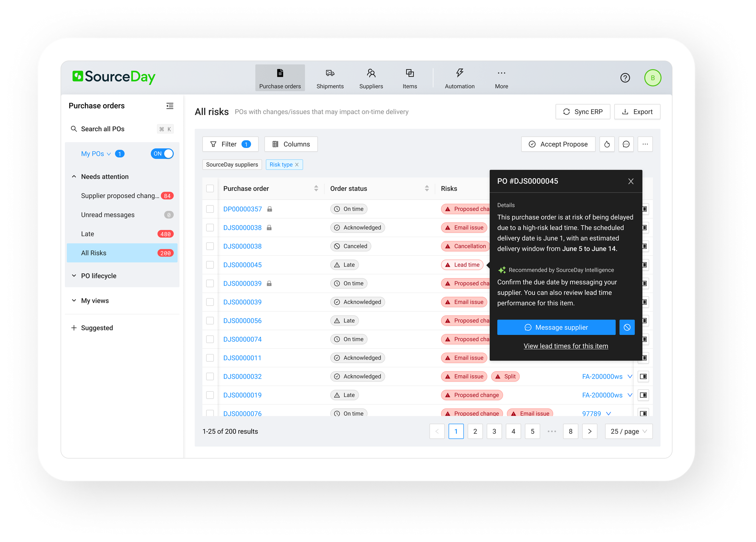
Task: Close the PO #DJS0000045 popup
Action: tap(630, 181)
